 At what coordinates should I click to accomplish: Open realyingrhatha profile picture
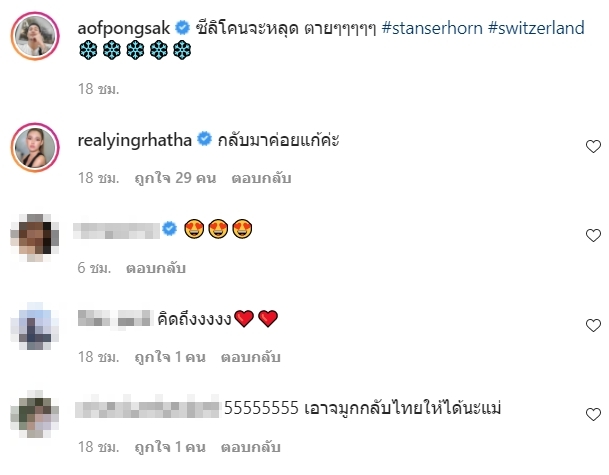coord(35,148)
